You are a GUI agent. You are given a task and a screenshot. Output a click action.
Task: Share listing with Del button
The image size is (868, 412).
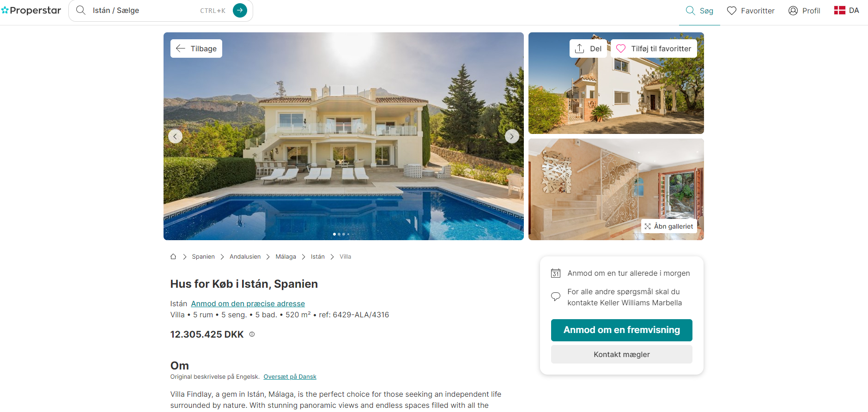click(588, 48)
